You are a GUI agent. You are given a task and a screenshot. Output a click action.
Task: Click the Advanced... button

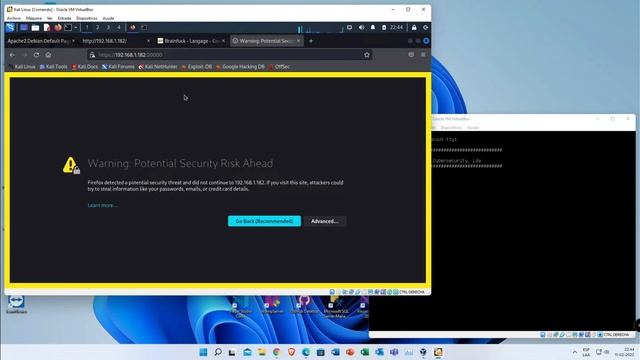[324, 221]
